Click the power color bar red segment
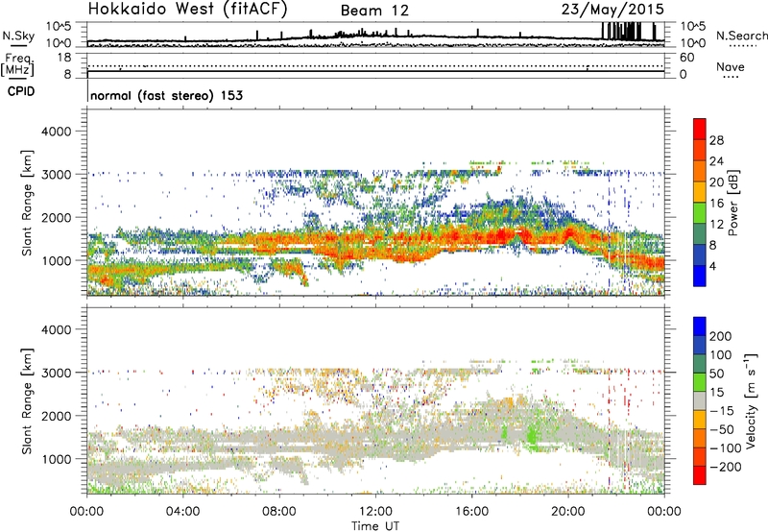Viewport: 768px width, 532px height. 700,130
